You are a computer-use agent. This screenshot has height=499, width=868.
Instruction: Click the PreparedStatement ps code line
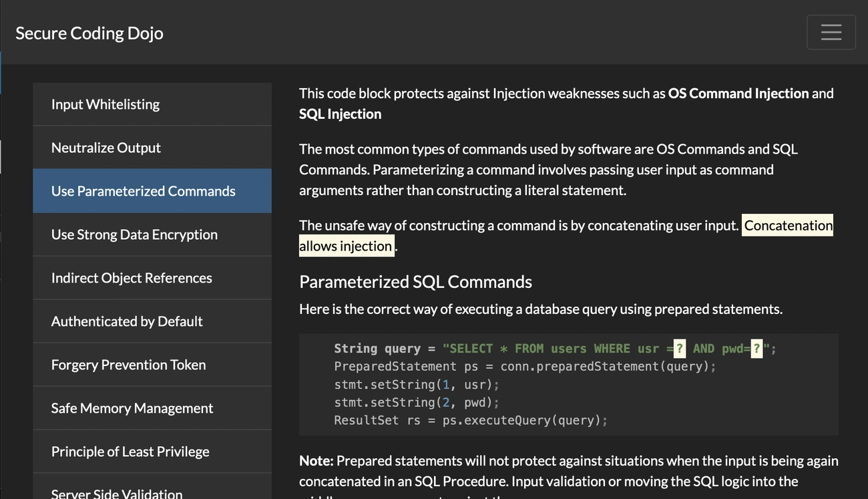(x=525, y=366)
